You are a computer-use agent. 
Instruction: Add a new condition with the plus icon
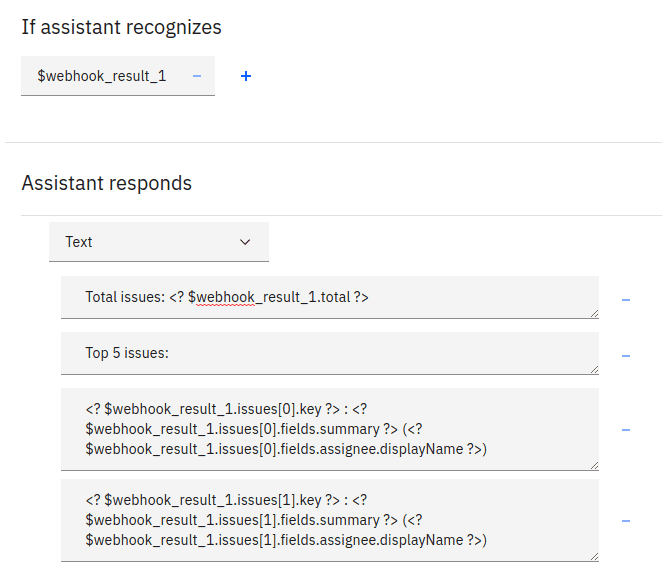[246, 76]
